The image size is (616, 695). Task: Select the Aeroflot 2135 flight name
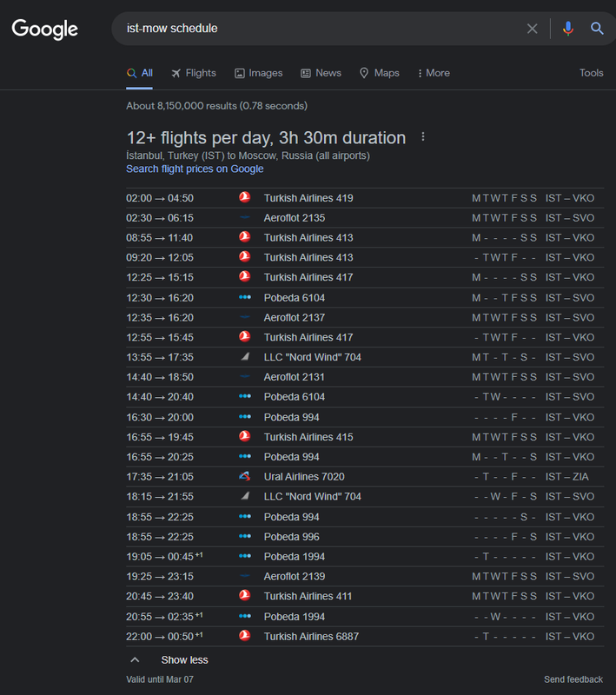[295, 218]
